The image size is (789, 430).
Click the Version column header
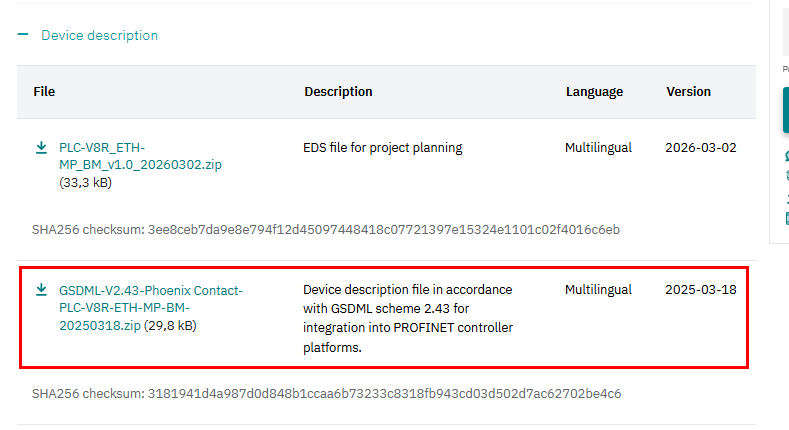pos(688,91)
